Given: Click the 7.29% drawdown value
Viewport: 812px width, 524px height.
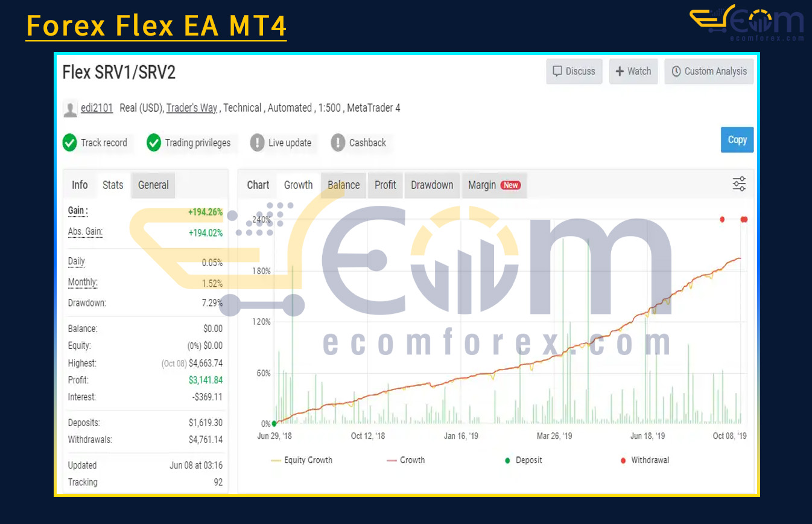Looking at the screenshot, I should 212,303.
